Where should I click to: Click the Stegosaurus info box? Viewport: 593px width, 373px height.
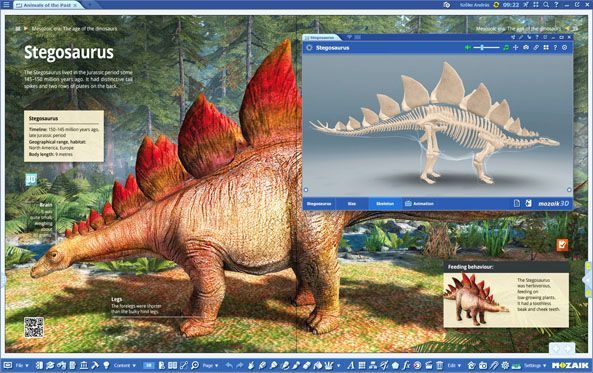pyautogui.click(x=64, y=136)
